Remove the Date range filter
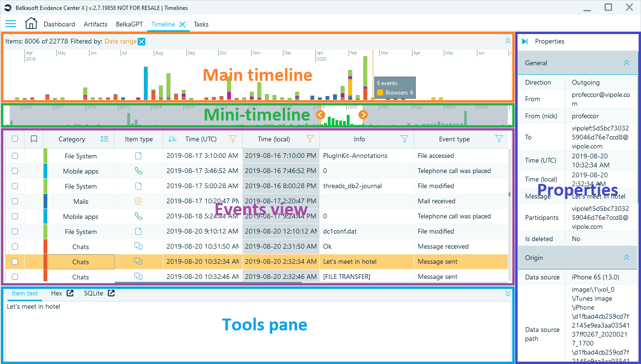Image resolution: width=641 pixels, height=364 pixels. coord(141,42)
